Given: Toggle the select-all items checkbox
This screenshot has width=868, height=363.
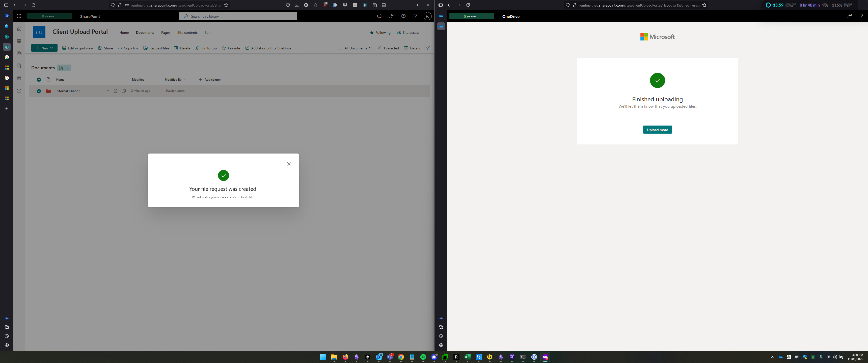Looking at the screenshot, I should pyautogui.click(x=39, y=80).
